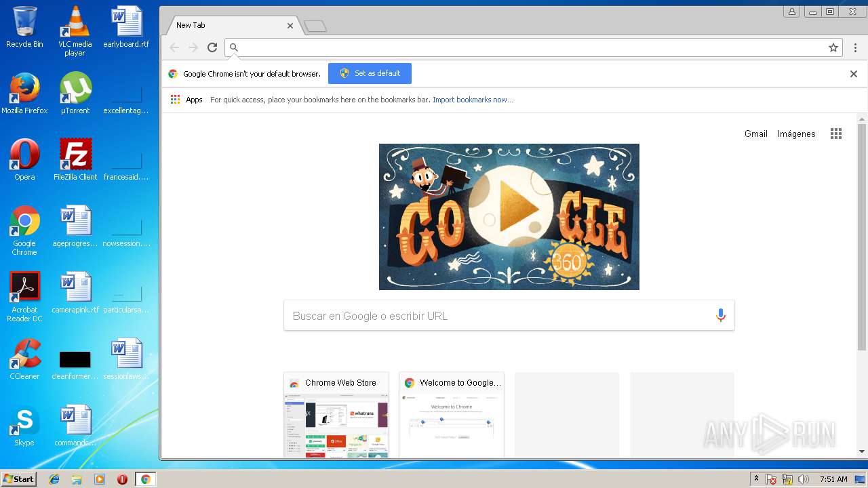Image resolution: width=868 pixels, height=488 pixels.
Task: Open the Google apps grid
Action: [x=836, y=134]
